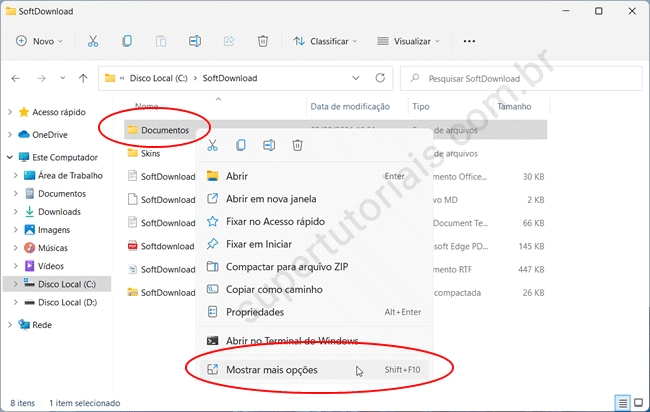This screenshot has height=412, width=650.
Task: Open Downloads in the navigation pane
Action: click(59, 211)
